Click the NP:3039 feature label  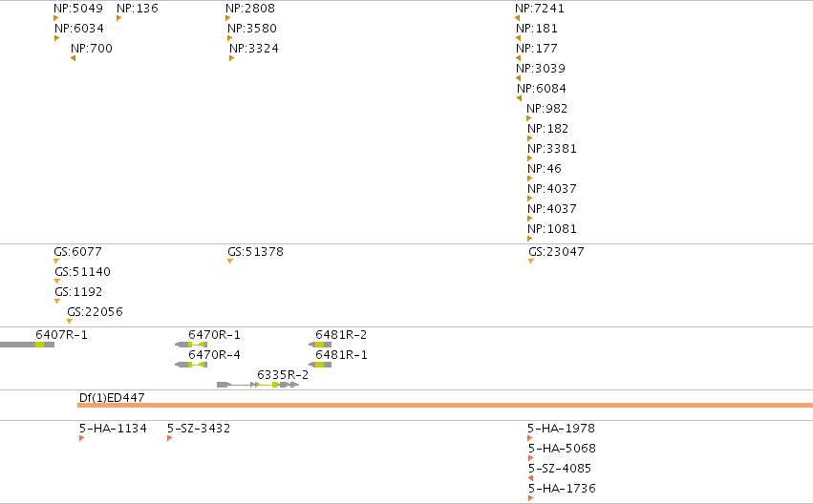[x=541, y=69]
